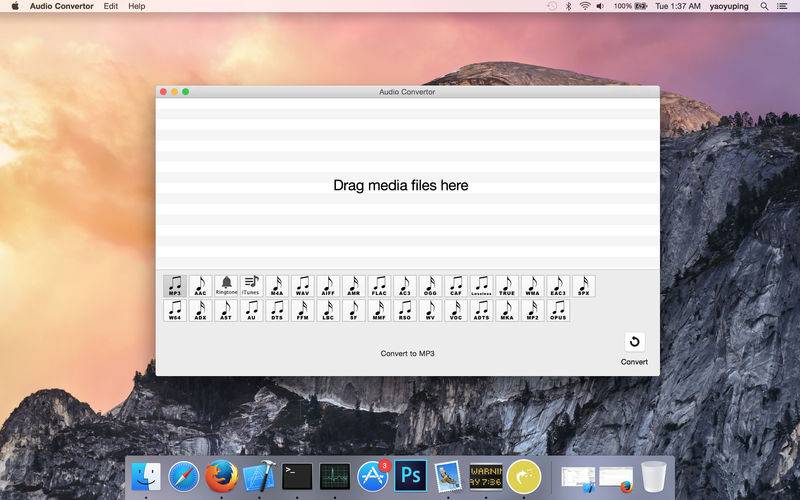Select the CAF format icon
This screenshot has height=500, width=800.
456,286
